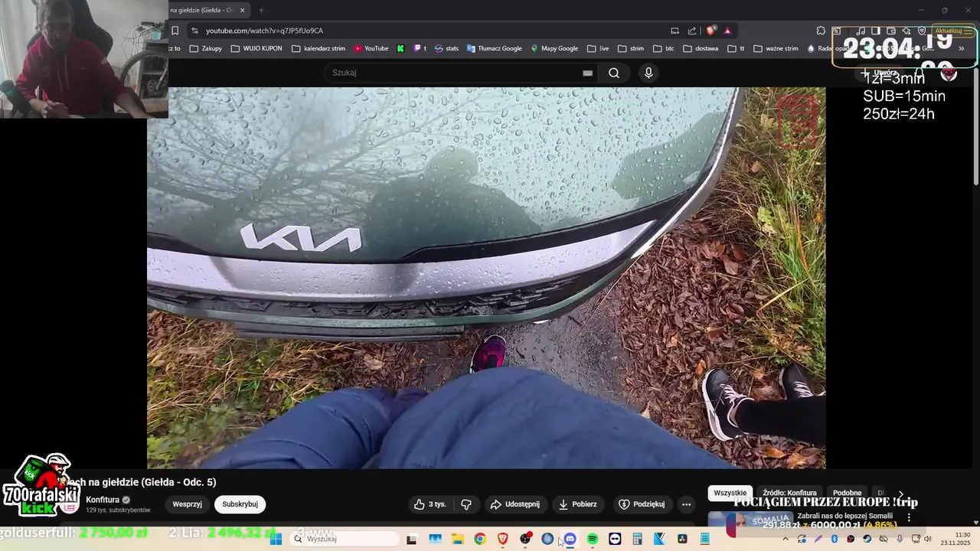Open the live bookmarks folder
The width and height of the screenshot is (980, 551).
[x=598, y=48]
